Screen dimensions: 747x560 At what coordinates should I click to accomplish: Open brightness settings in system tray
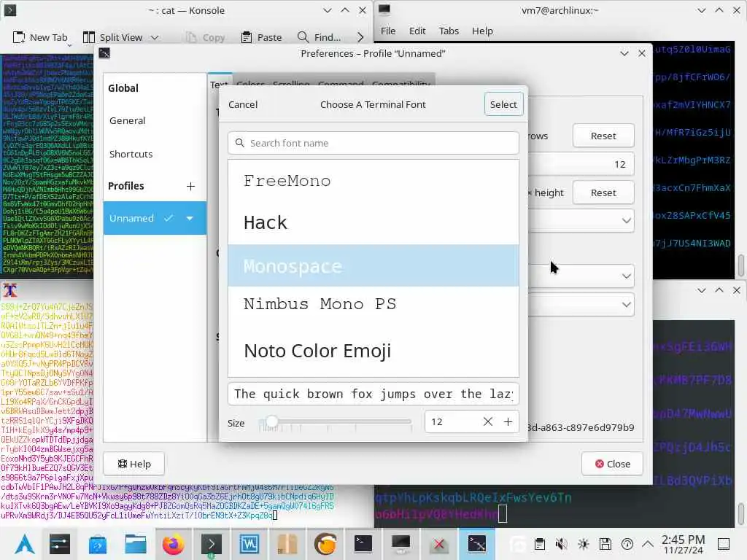584,544
